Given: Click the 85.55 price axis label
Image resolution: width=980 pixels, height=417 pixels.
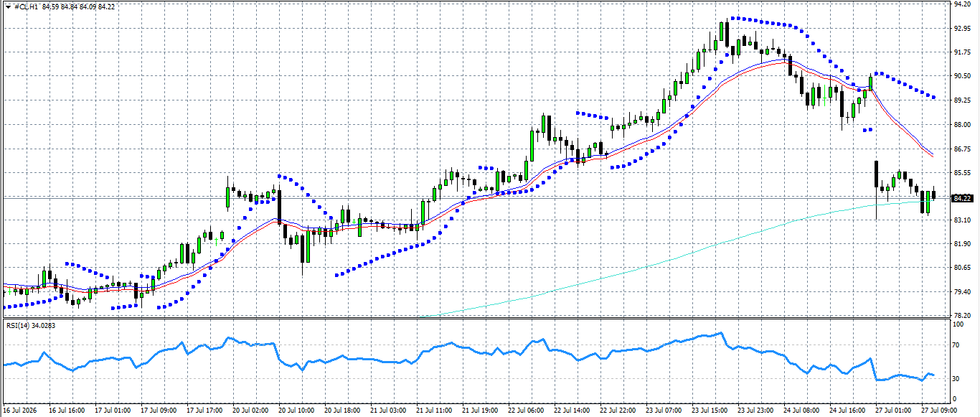Looking at the screenshot, I should (962, 172).
